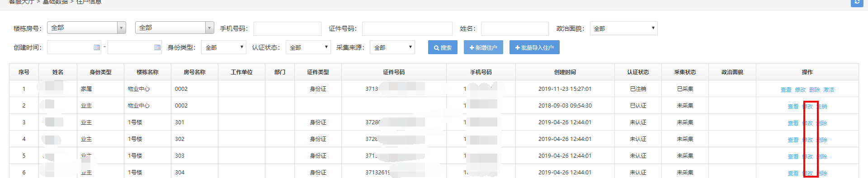Click the 房号名称 column header
This screenshot has width=868, height=178.
tap(194, 72)
